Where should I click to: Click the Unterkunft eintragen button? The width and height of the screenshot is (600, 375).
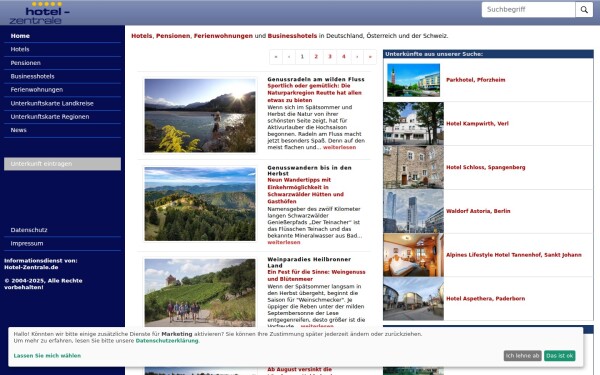(x=62, y=164)
